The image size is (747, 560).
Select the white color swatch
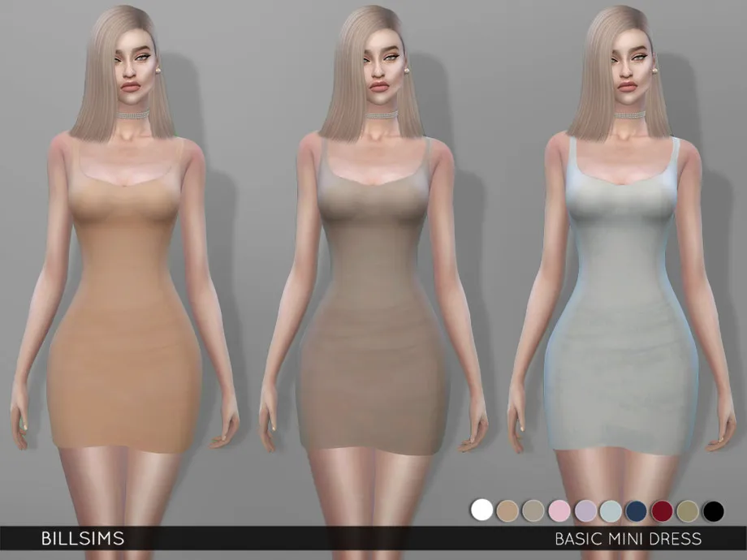click(x=482, y=510)
